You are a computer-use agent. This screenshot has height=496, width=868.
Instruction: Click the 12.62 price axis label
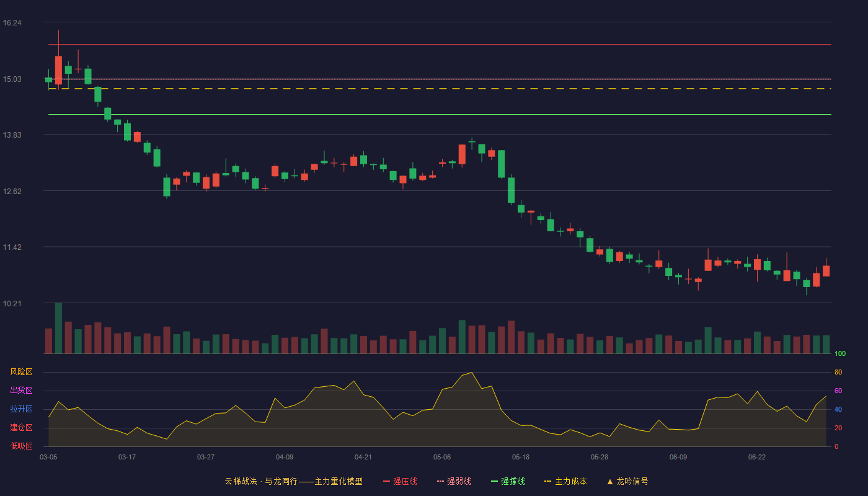[12, 192]
